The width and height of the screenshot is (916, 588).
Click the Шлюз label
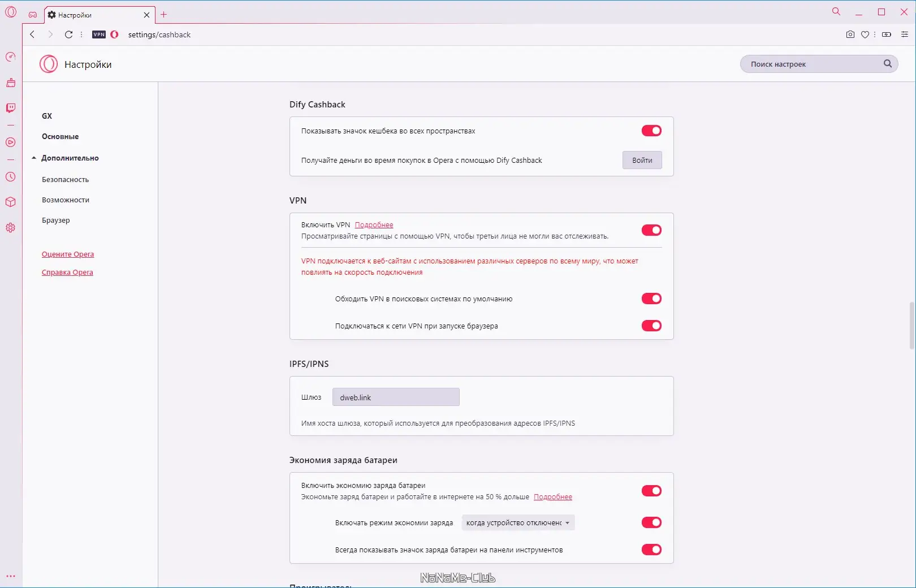tap(311, 397)
